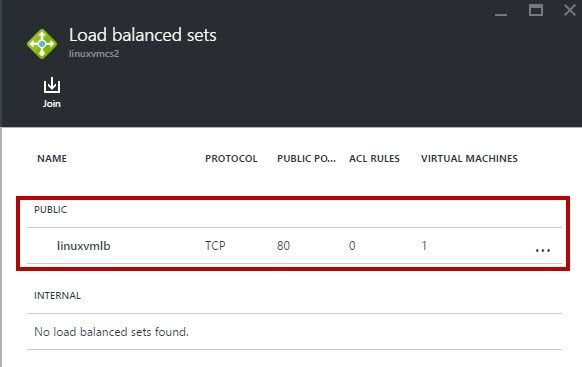Screen dimensions: 582x367
Task: Click the PUBLIC section heading
Action: (50, 210)
